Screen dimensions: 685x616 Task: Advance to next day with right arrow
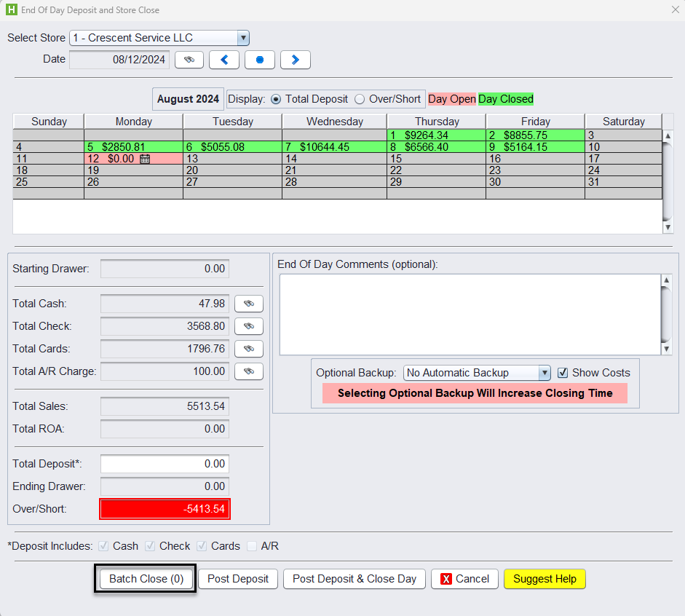pyautogui.click(x=296, y=60)
